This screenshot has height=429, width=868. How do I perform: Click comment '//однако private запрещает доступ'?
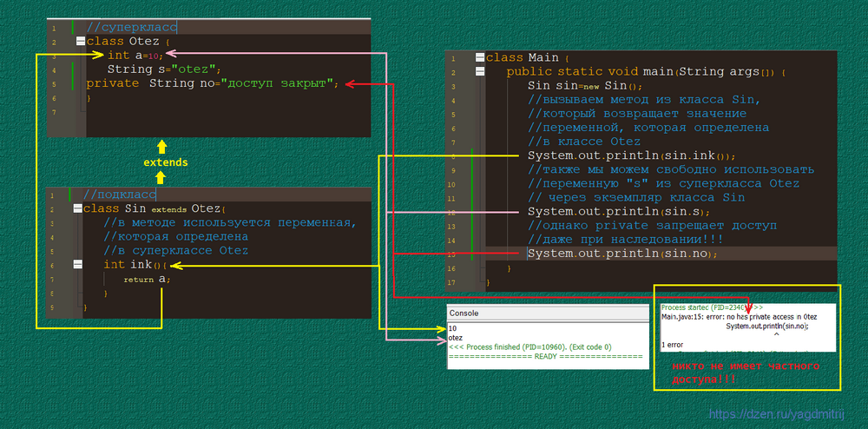click(x=652, y=226)
